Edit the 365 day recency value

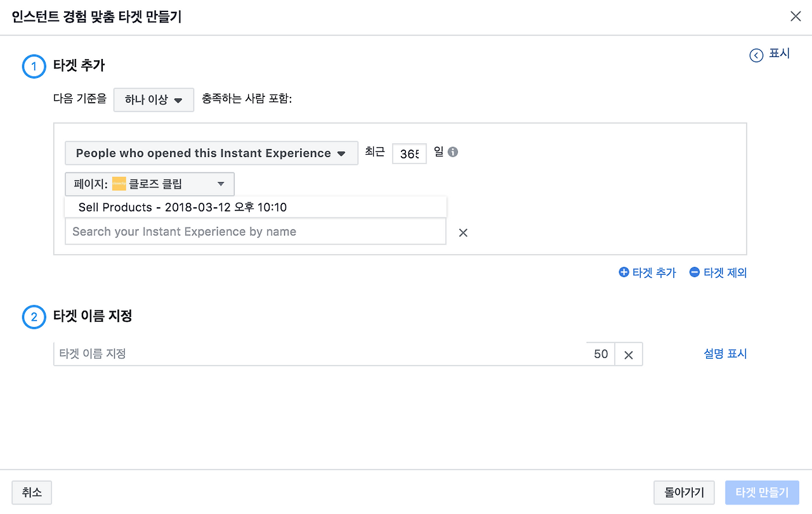point(409,153)
